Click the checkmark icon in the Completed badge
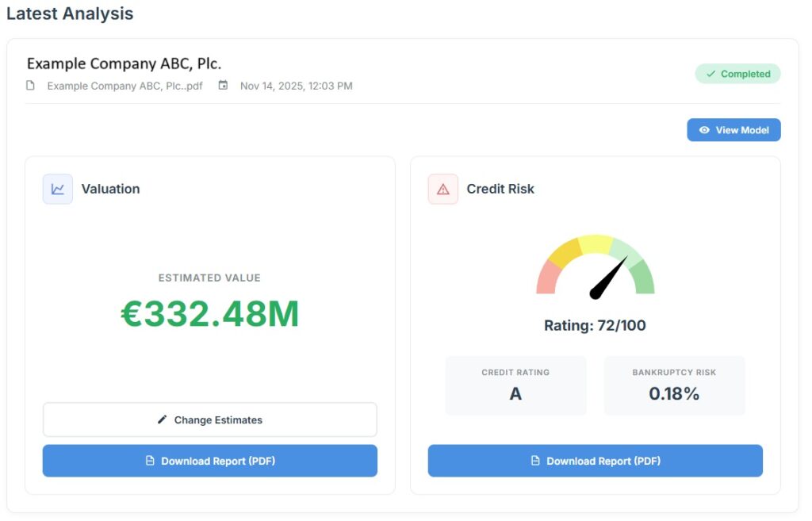Viewport: 812px width, 521px height. (x=710, y=74)
